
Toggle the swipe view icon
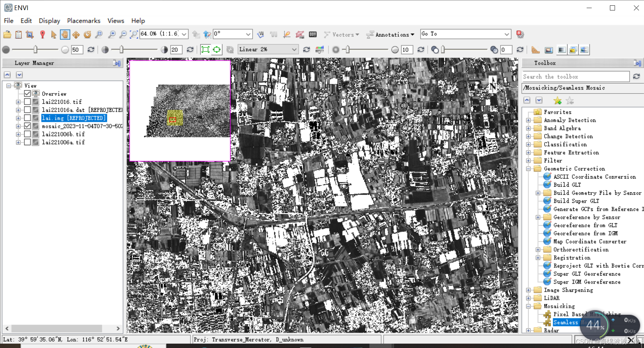coord(584,50)
